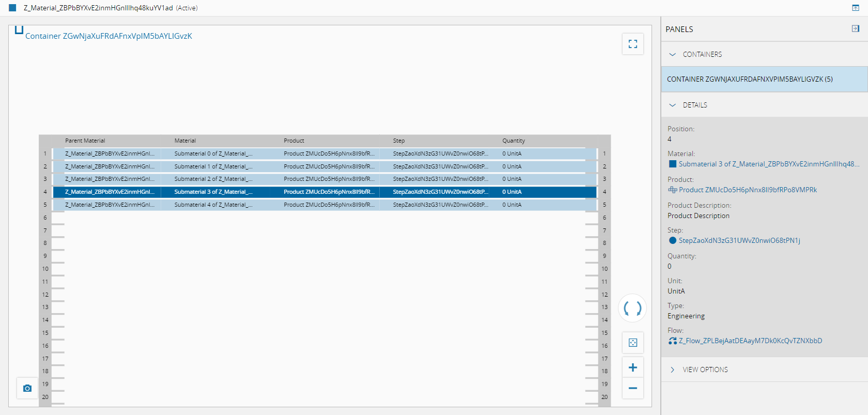Zoom in with the plus button

point(632,367)
